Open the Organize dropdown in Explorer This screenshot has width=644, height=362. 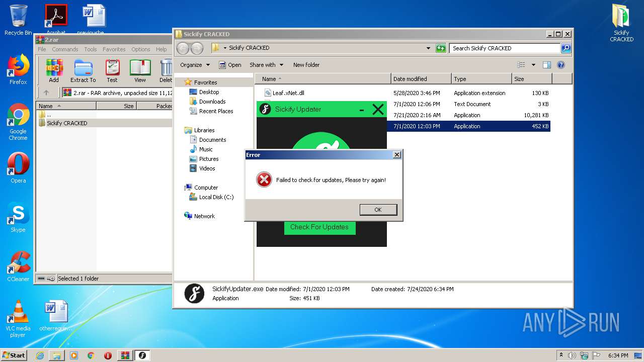click(x=195, y=65)
